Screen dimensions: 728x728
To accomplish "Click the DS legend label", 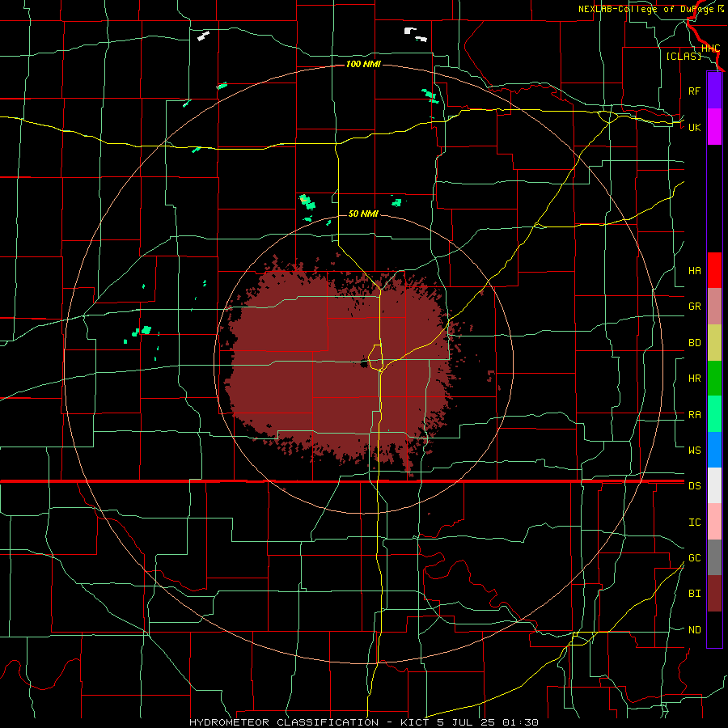I will (x=694, y=485).
